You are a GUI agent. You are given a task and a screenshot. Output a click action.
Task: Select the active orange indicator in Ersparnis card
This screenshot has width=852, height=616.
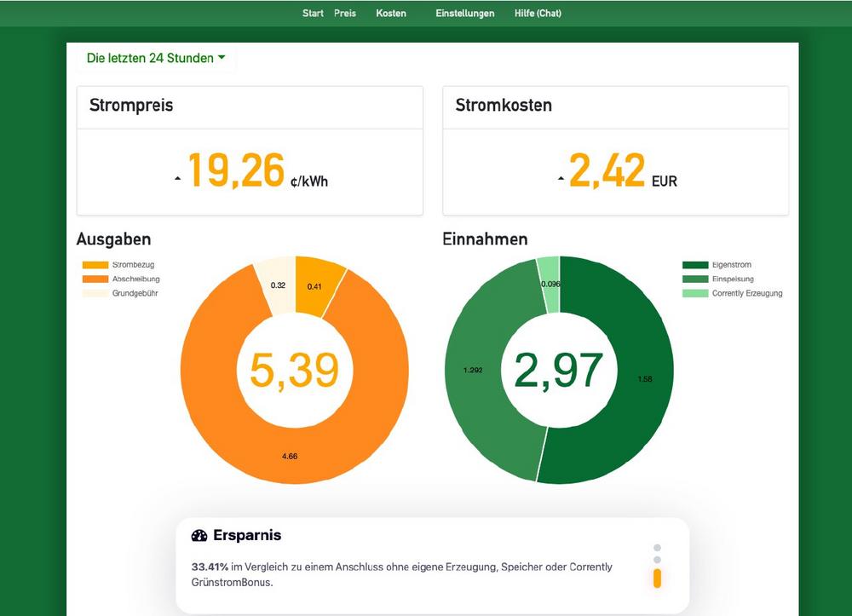point(657,579)
